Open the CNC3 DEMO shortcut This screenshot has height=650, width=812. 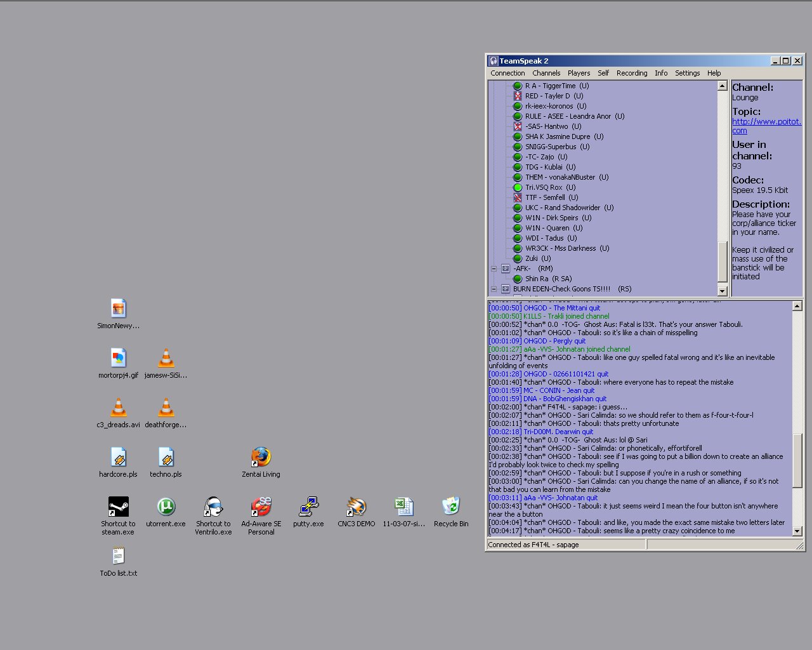click(356, 507)
